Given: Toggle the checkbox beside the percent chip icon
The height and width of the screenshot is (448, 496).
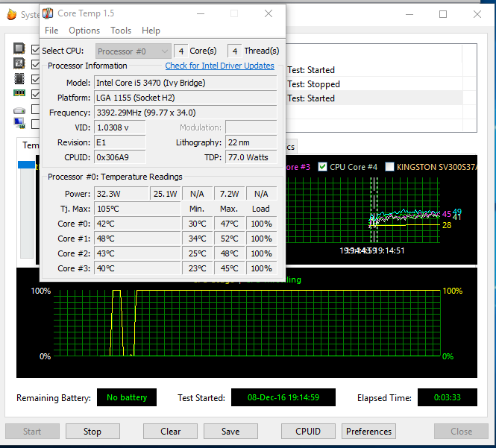Looking at the screenshot, I should point(36,64).
